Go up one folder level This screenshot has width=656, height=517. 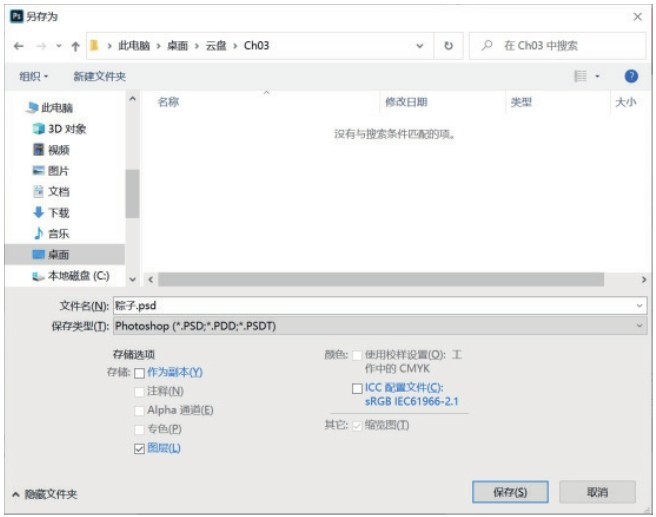point(75,46)
